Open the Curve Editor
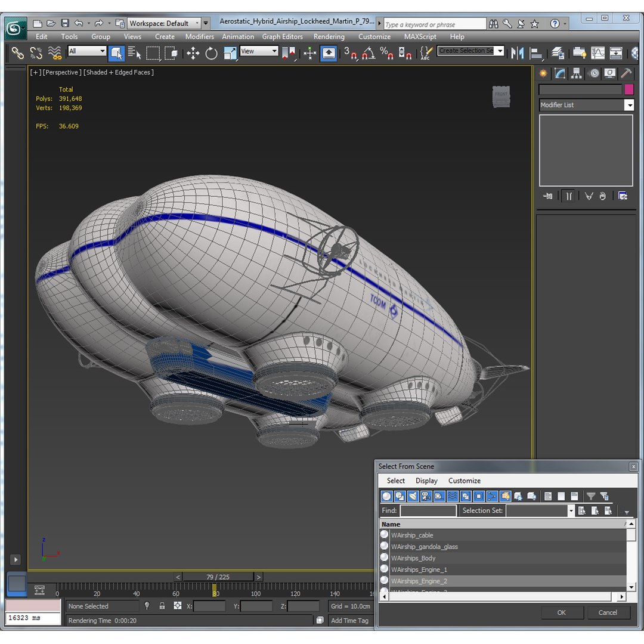 (x=597, y=53)
